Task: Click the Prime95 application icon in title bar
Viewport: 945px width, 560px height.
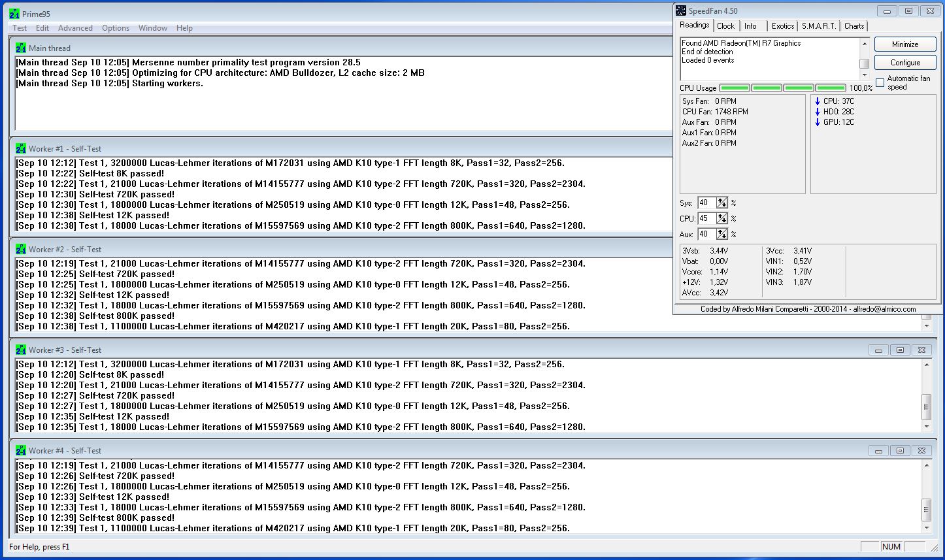Action: (14, 14)
